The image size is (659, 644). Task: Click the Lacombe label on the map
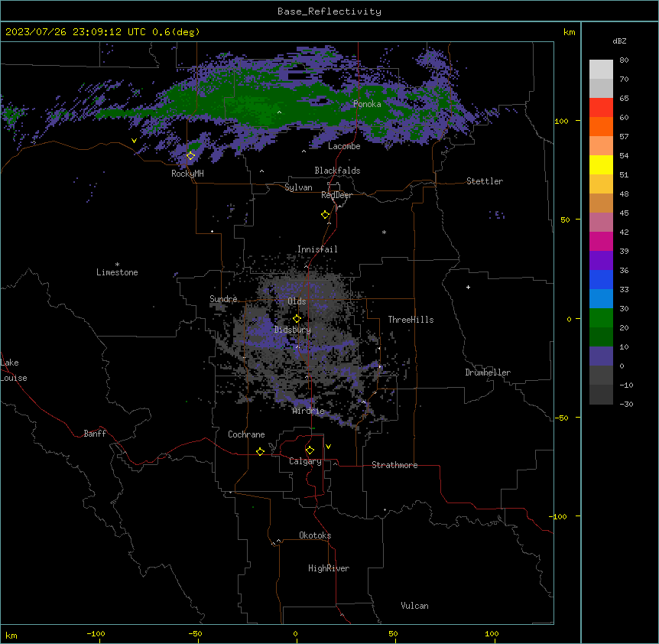344,146
